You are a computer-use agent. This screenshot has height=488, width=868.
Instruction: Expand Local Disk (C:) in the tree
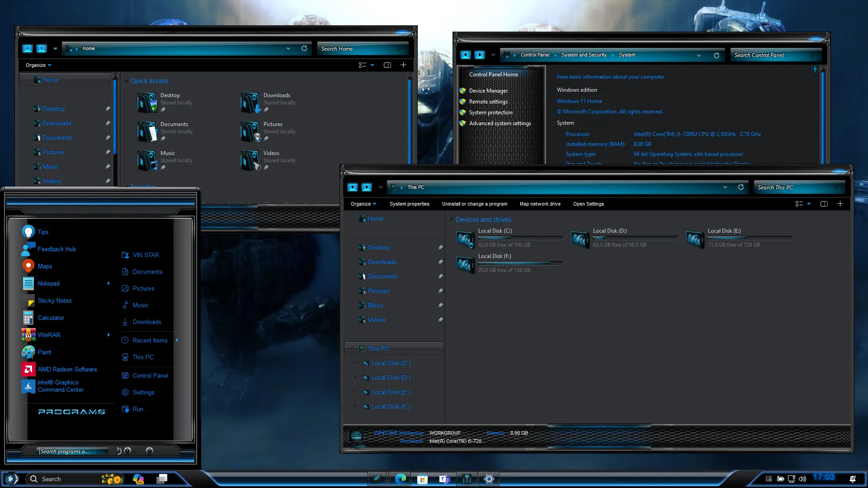point(355,363)
